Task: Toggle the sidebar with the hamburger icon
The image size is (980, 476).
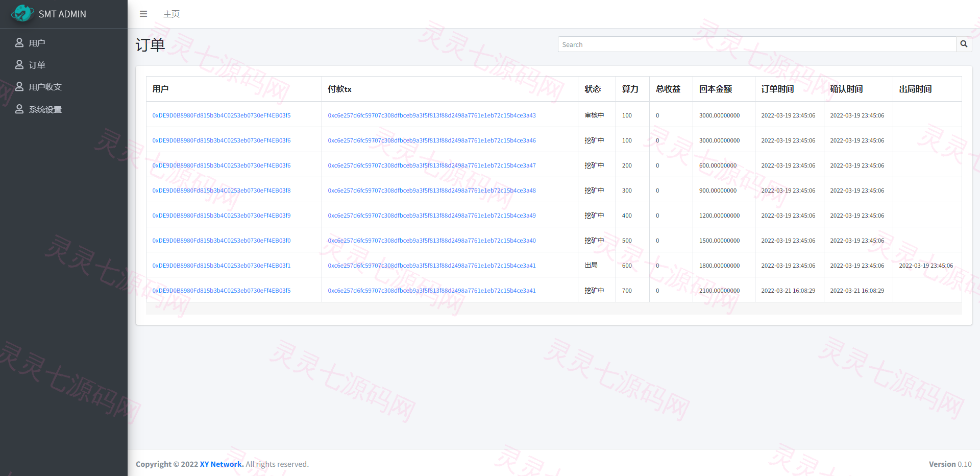Action: pos(143,14)
